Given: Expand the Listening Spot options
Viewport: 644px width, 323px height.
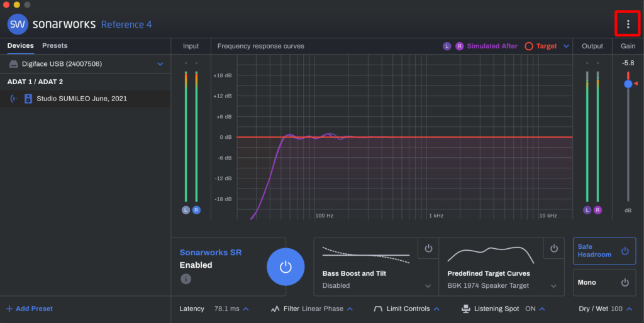Looking at the screenshot, I should tap(542, 309).
